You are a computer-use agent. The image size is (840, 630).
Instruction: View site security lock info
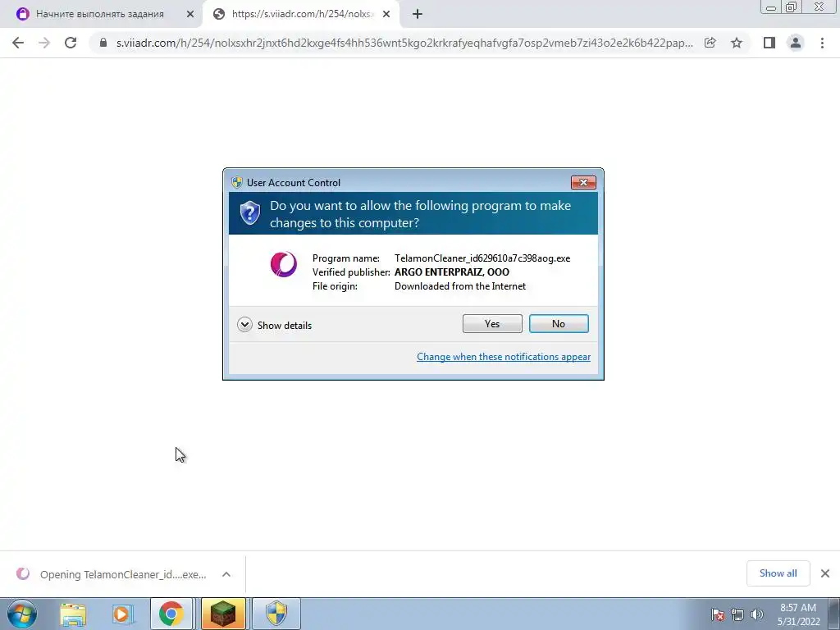point(103,43)
